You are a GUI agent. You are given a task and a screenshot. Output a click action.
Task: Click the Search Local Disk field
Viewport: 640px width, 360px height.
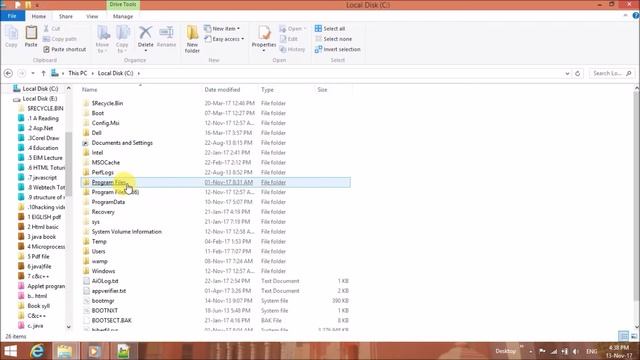(x=611, y=73)
